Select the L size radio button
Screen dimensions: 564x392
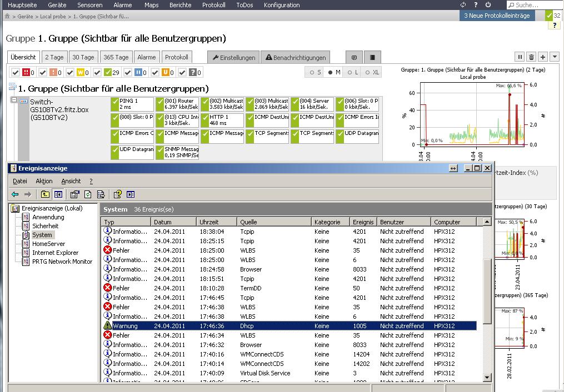(x=350, y=73)
